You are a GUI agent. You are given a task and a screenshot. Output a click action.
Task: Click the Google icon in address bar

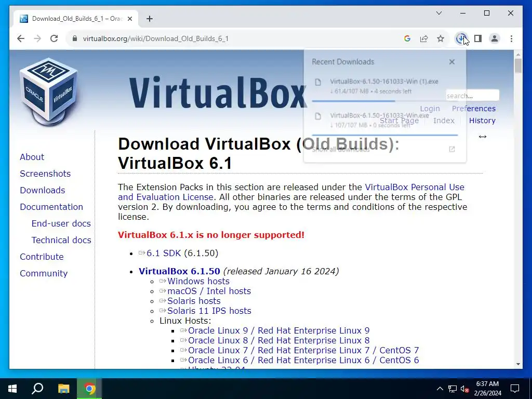(x=407, y=38)
